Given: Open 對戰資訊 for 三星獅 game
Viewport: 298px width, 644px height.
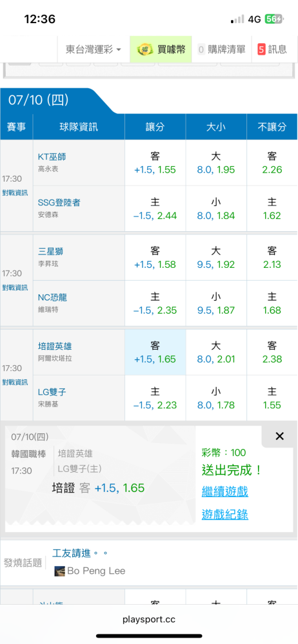Looking at the screenshot, I should coord(15,287).
